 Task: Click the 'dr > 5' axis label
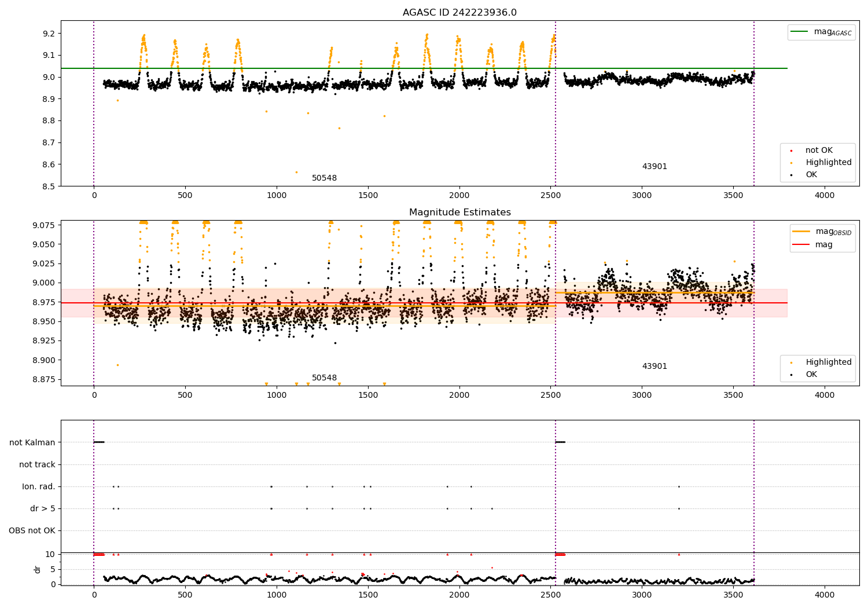pyautogui.click(x=43, y=509)
